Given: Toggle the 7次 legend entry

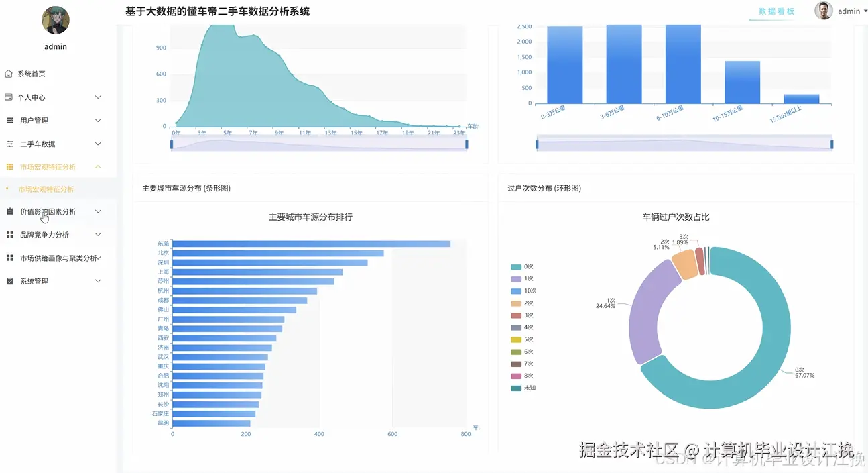Looking at the screenshot, I should point(522,364).
